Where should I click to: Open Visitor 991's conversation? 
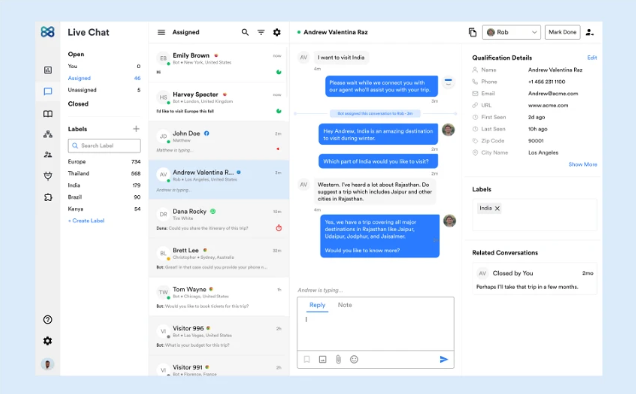coord(219,366)
